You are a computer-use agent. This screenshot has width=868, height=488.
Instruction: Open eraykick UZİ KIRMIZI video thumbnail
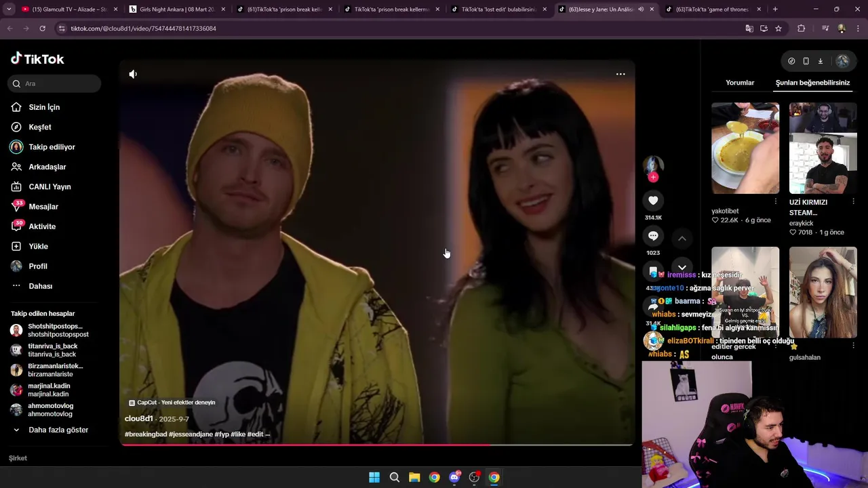(x=823, y=148)
